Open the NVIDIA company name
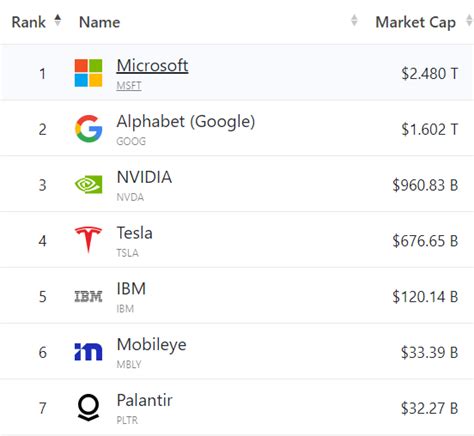Image resolution: width=474 pixels, height=436 pixels. click(144, 177)
